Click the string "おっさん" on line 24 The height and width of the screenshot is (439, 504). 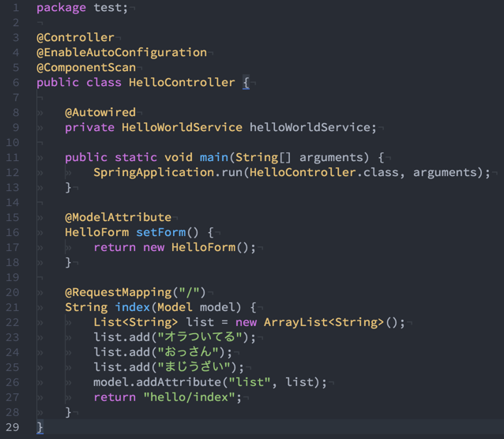coord(188,352)
